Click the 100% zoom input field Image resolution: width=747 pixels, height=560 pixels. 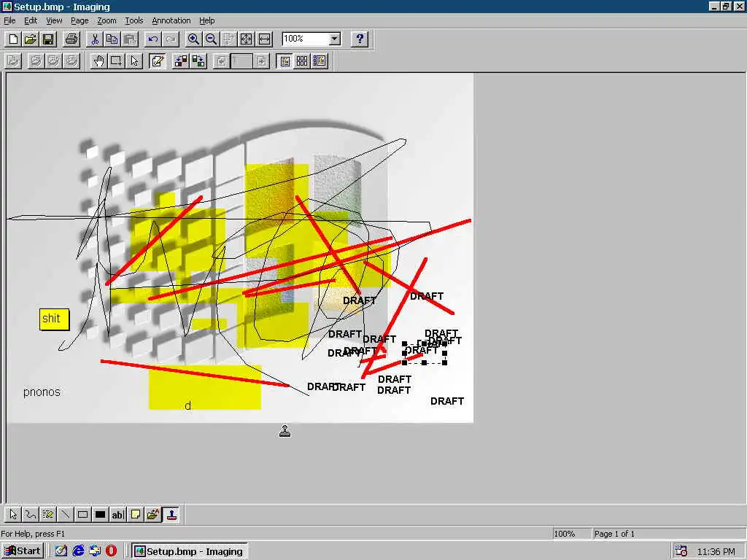306,39
